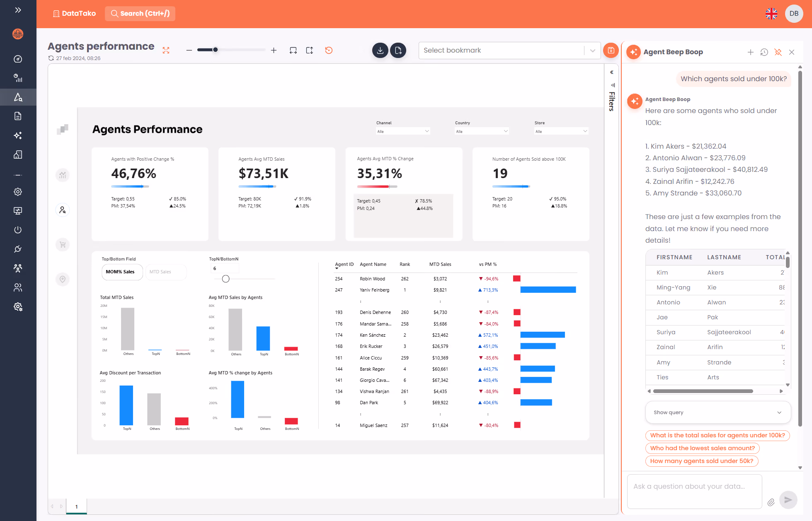Image resolution: width=812 pixels, height=521 pixels.
Task: Open the gauge dashboard icon in sidebar
Action: pos(18,59)
